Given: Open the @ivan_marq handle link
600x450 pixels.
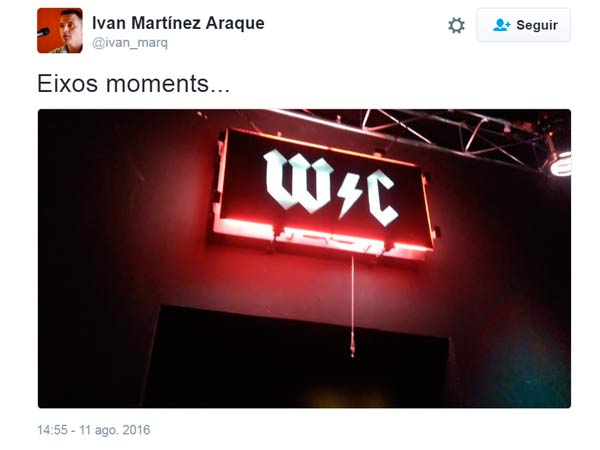Looking at the screenshot, I should click(130, 43).
